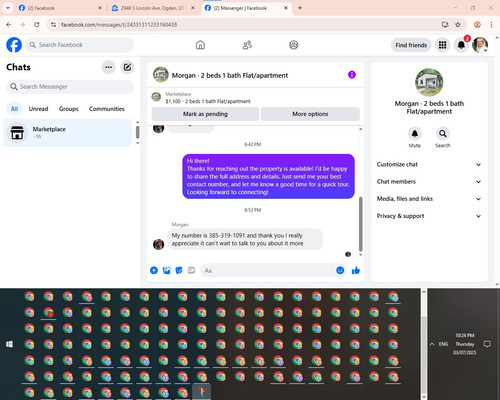Open the tab search dropdown arrow
Screen dimensions: 500x400
[x=8, y=8]
